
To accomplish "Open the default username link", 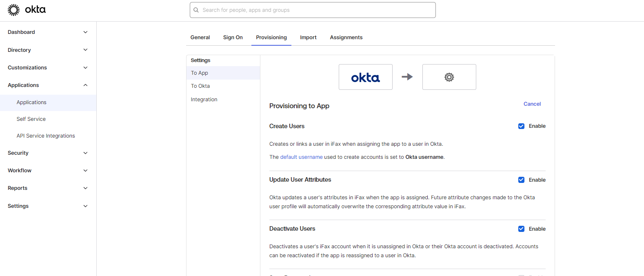I will (x=301, y=157).
